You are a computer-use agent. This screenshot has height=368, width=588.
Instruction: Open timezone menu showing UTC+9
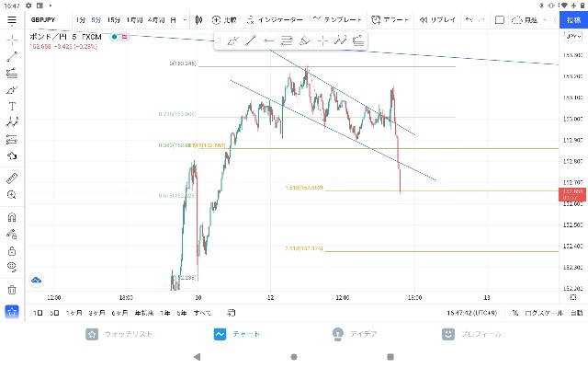[471, 313]
